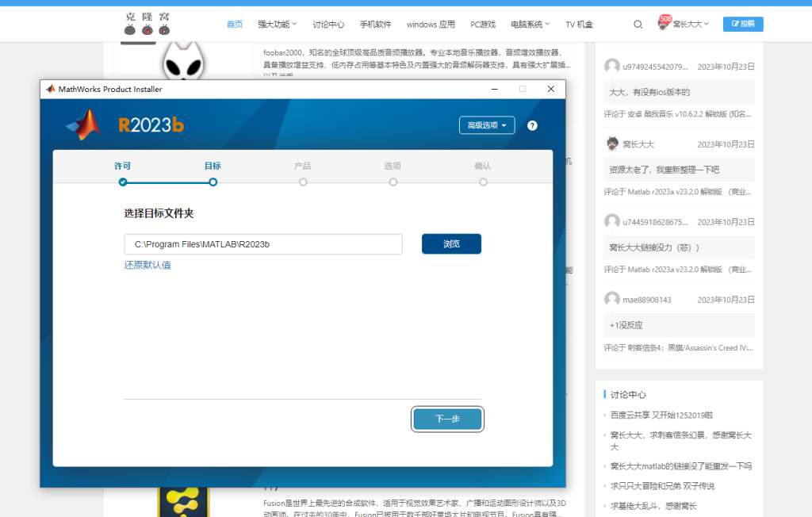Viewport: 812px width, 517px height.
Task: Open 手机软件 in the website nav
Action: click(x=375, y=25)
